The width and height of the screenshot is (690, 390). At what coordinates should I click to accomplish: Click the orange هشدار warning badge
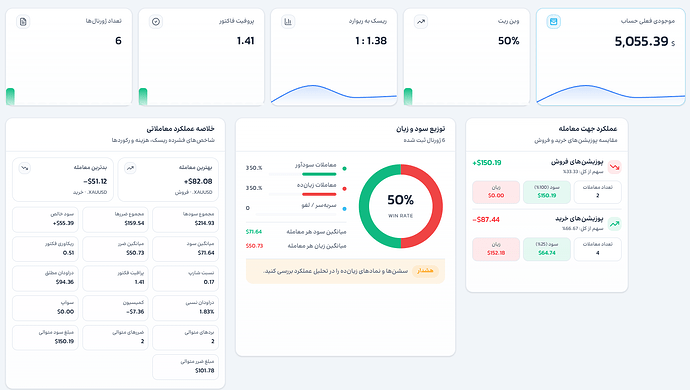(x=425, y=271)
